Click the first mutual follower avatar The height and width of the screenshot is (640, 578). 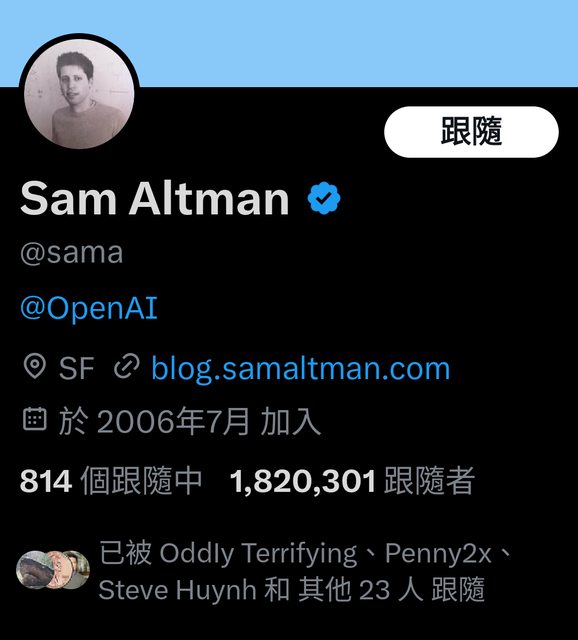pos(31,570)
